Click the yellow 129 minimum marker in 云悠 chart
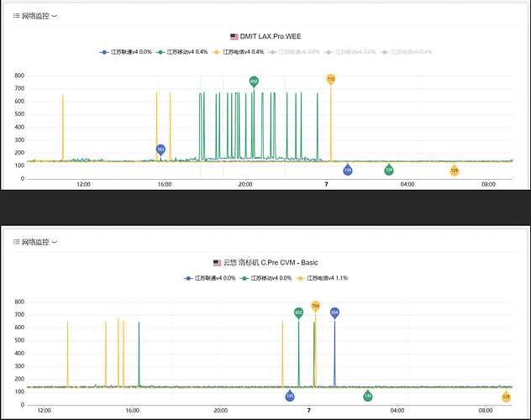531x420 pixels. click(506, 396)
